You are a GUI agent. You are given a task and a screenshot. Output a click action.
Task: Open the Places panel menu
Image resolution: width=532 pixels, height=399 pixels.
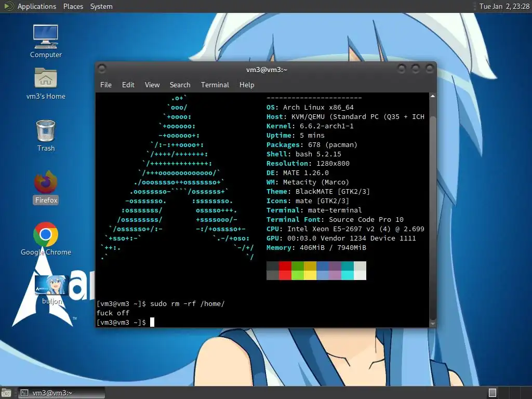pos(73,6)
